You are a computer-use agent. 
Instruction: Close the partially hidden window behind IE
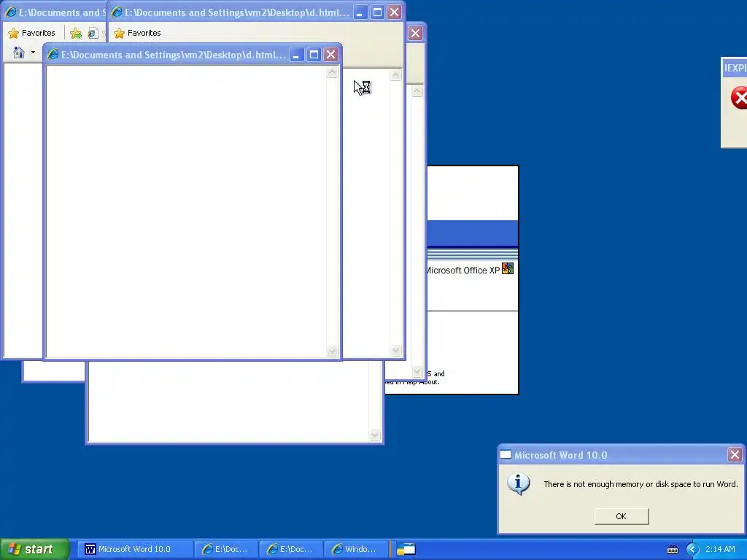pyautogui.click(x=415, y=34)
